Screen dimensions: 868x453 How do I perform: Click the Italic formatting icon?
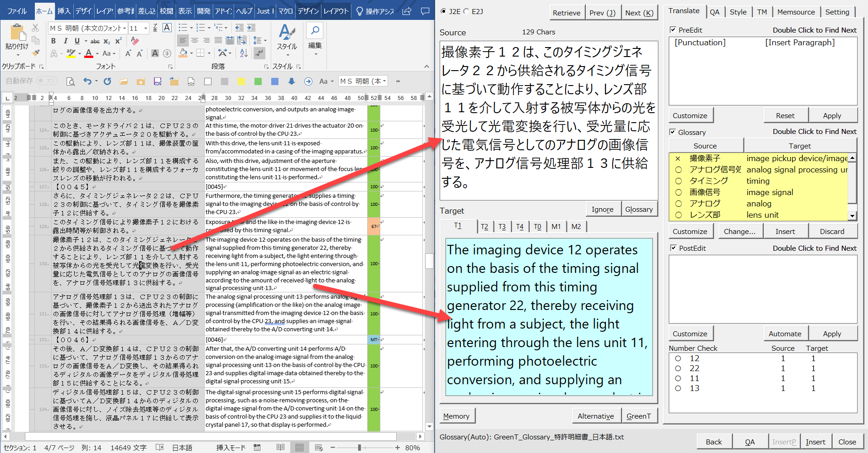click(x=65, y=41)
